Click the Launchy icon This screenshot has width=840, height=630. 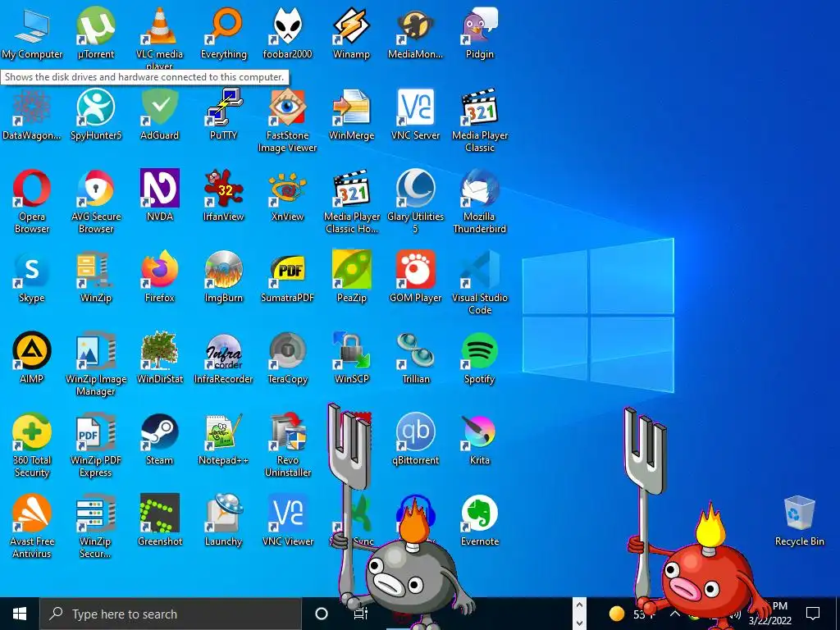(x=224, y=514)
